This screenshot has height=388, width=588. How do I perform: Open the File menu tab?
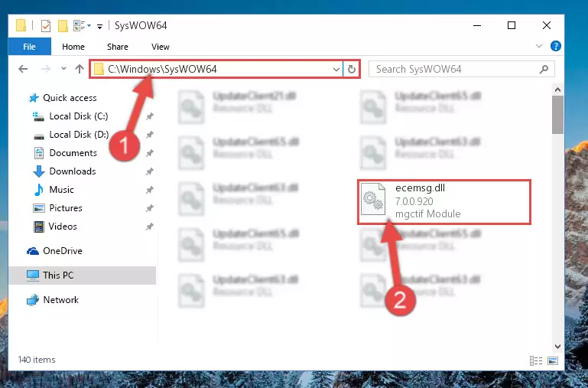(x=29, y=47)
